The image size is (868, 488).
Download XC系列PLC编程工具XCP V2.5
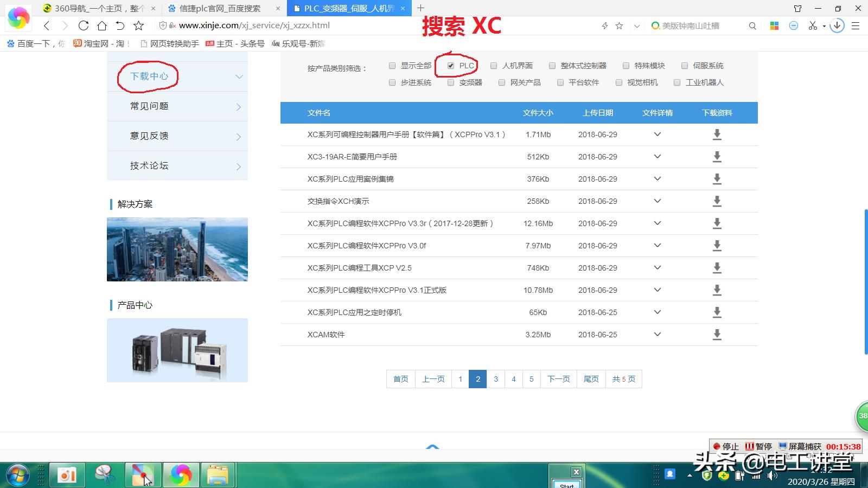click(717, 268)
